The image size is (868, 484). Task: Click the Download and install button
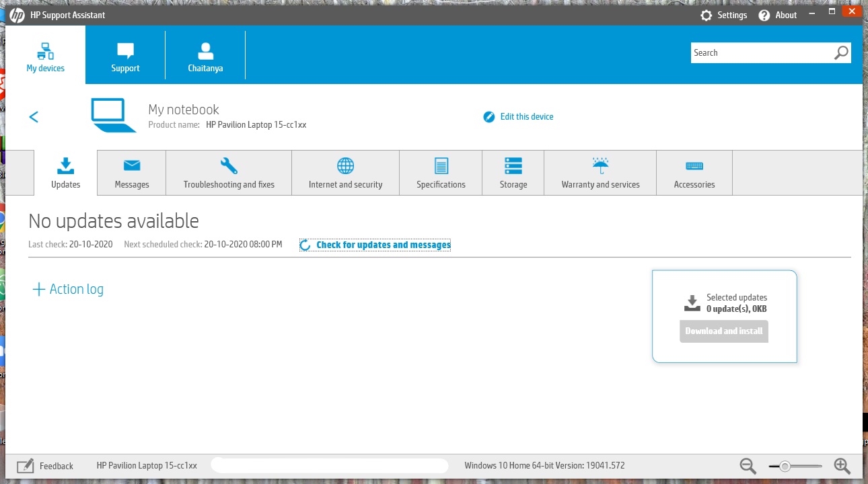(x=724, y=331)
